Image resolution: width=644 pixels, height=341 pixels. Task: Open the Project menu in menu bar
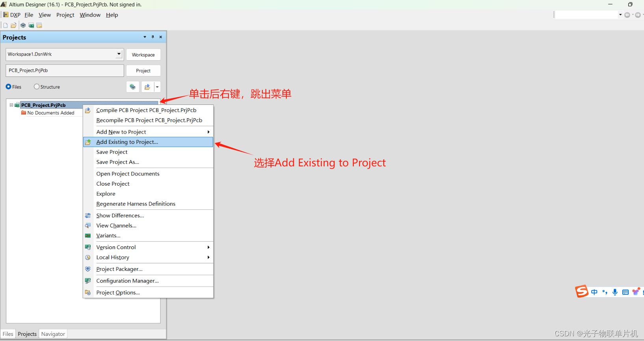[x=65, y=15]
